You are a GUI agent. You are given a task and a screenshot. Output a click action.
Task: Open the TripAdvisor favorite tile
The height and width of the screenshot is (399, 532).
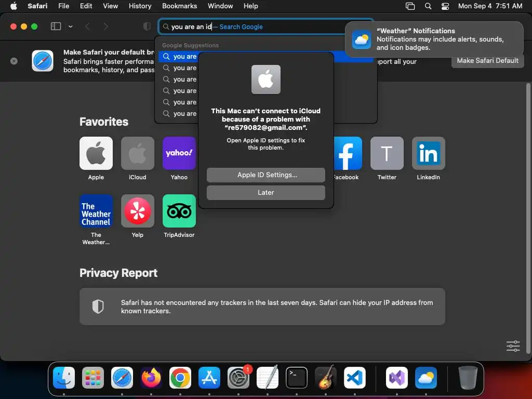(179, 211)
